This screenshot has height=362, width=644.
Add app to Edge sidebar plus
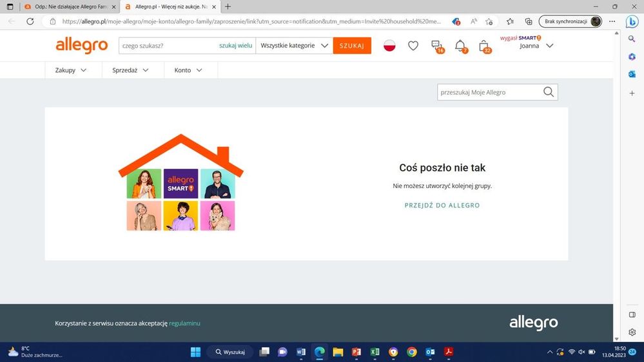coord(632,93)
